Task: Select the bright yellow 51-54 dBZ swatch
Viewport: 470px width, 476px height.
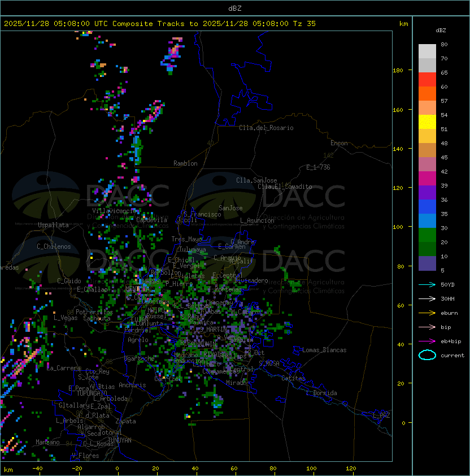Action: [427, 122]
